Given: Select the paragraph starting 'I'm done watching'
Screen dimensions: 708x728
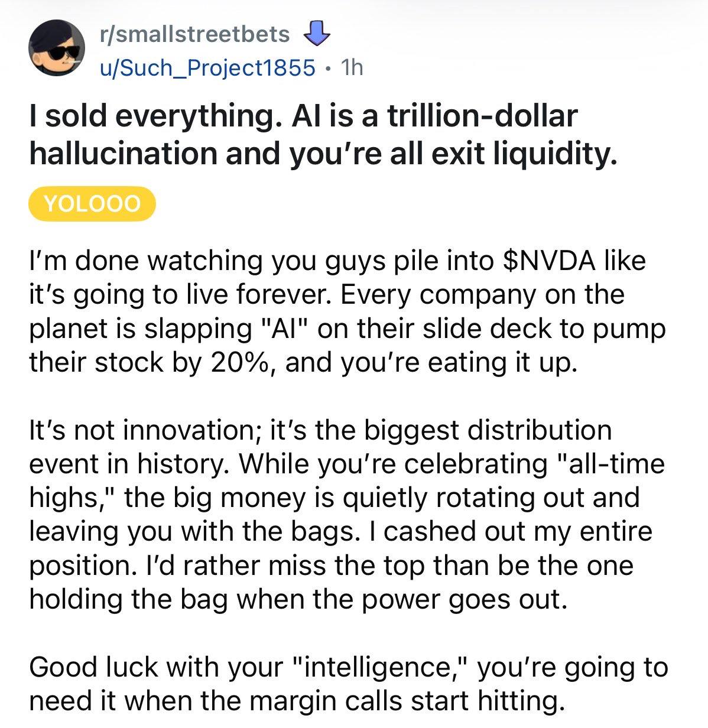Looking at the screenshot, I should pyautogui.click(x=347, y=312).
